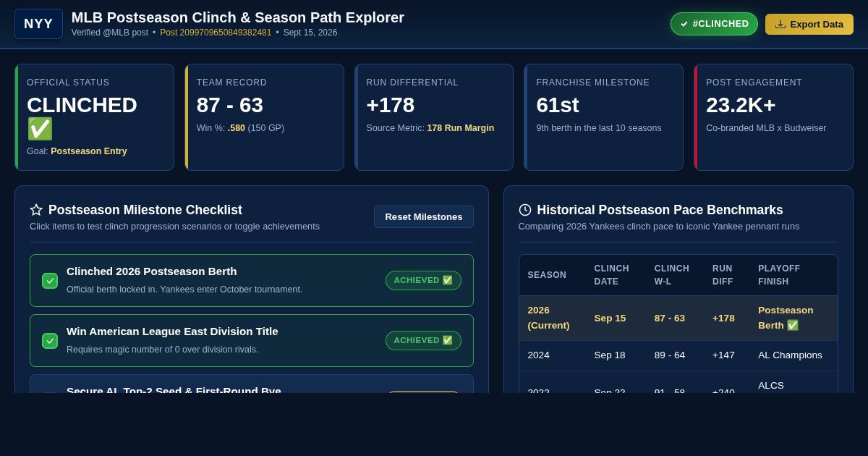Select the Run Differential +178 card
This screenshot has height=456, width=868.
point(434,117)
